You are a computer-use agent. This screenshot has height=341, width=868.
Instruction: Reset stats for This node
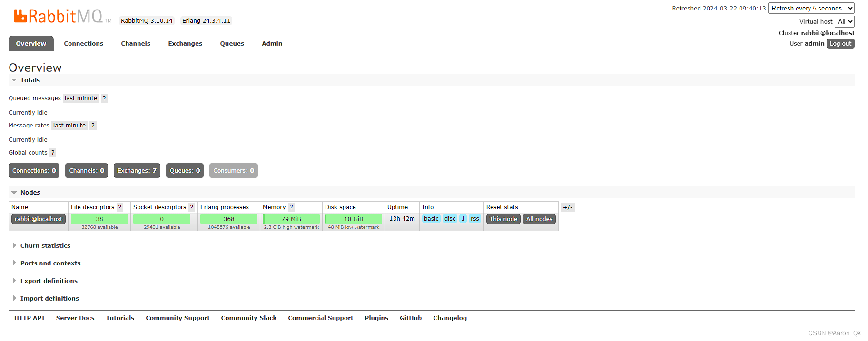pyautogui.click(x=503, y=219)
